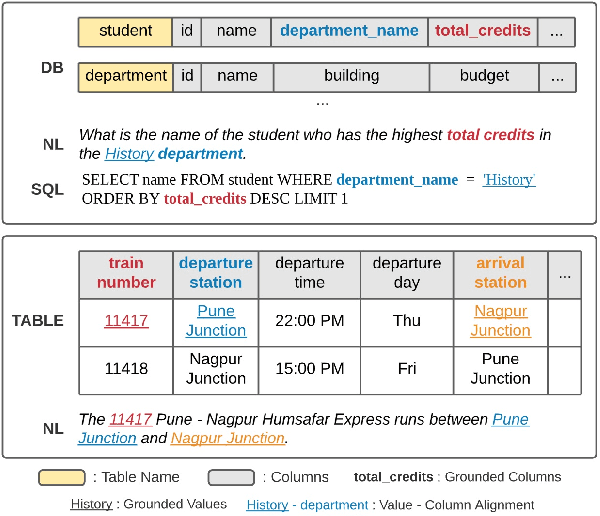Select the 'train number' column header
Viewport: 600px width, 516px height.
click(x=126, y=273)
